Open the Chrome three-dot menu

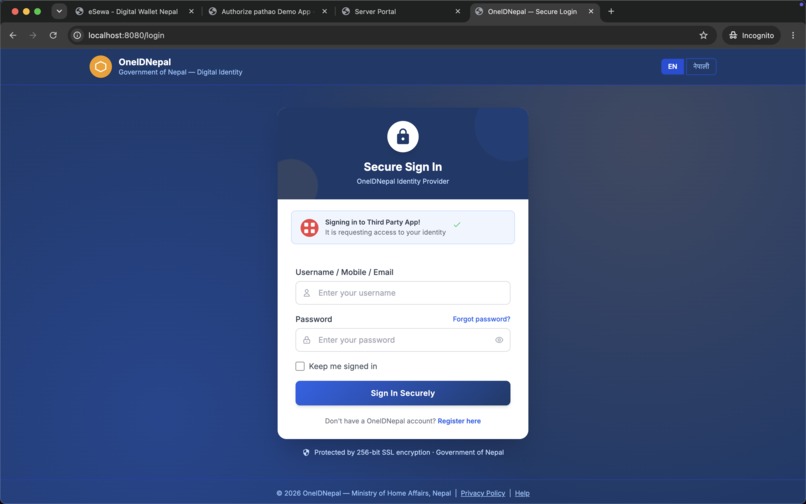[x=793, y=35]
